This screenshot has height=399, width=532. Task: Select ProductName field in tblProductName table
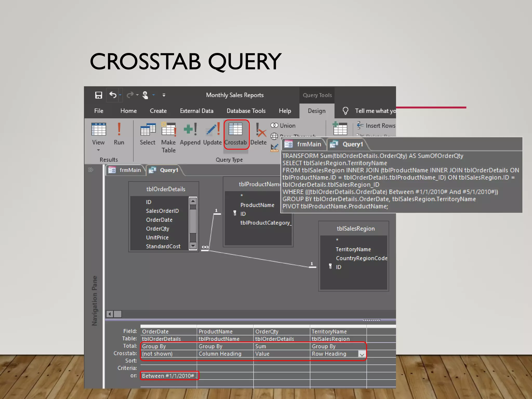[257, 205]
